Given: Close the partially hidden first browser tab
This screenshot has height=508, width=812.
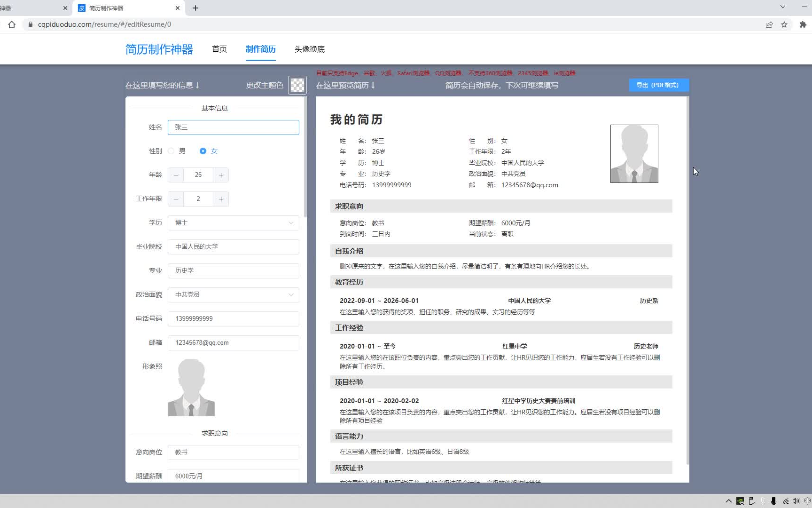Looking at the screenshot, I should [65, 8].
